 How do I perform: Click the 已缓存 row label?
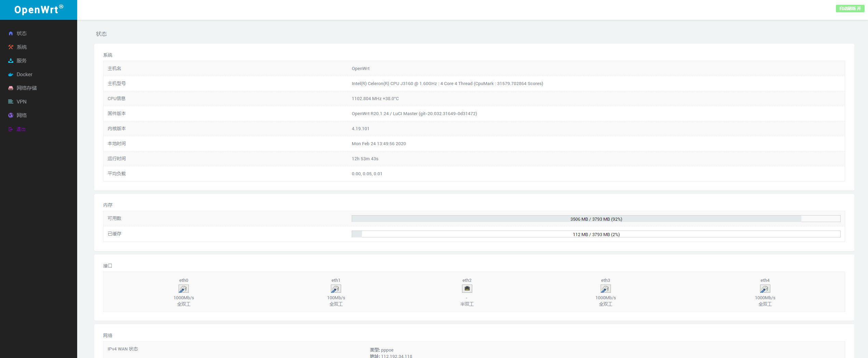point(114,234)
